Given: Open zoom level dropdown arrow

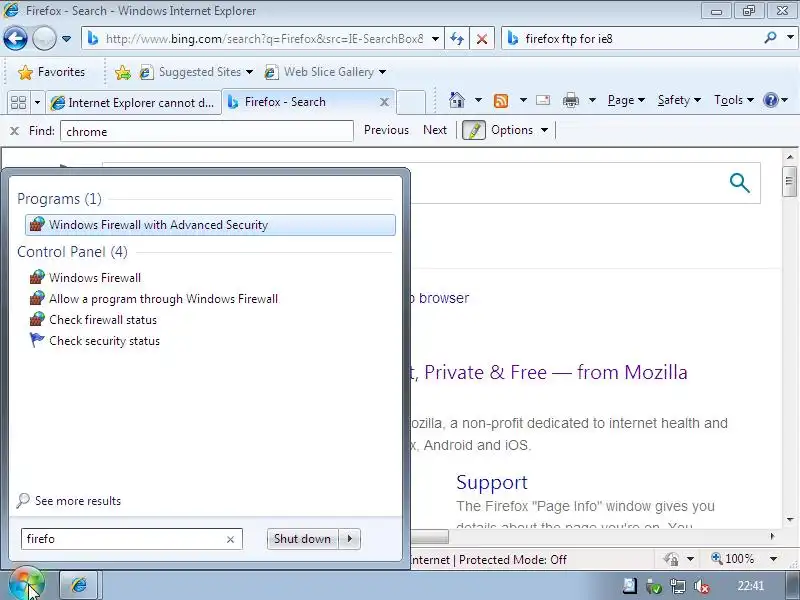Looking at the screenshot, I should [x=773, y=559].
